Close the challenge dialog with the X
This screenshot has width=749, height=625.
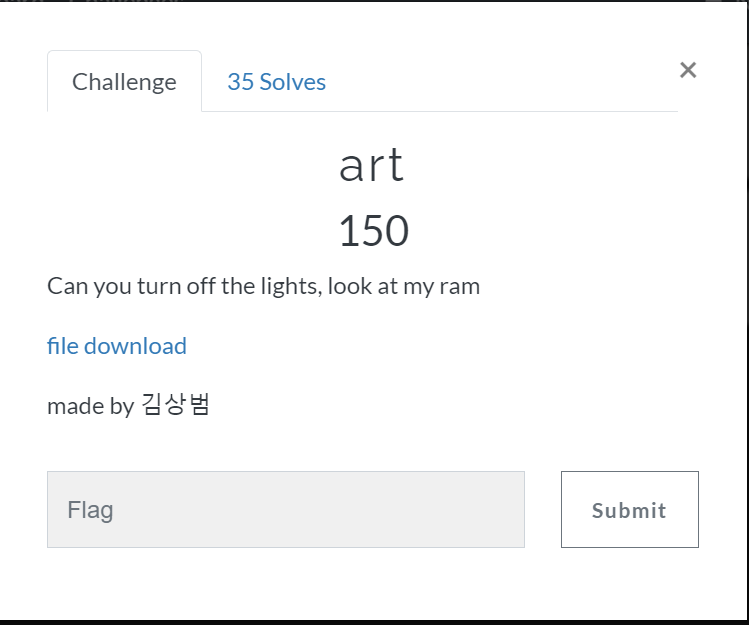(687, 70)
